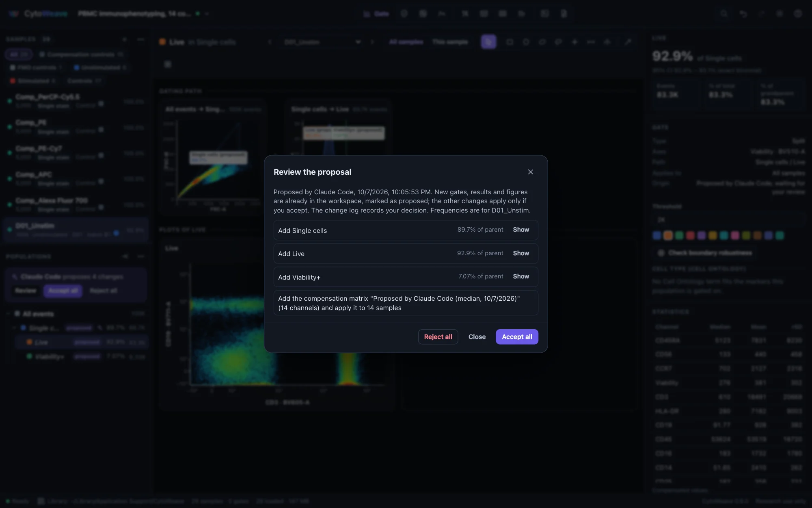
Task: Click the plus icon in the Samples panel header
Action: click(125, 39)
